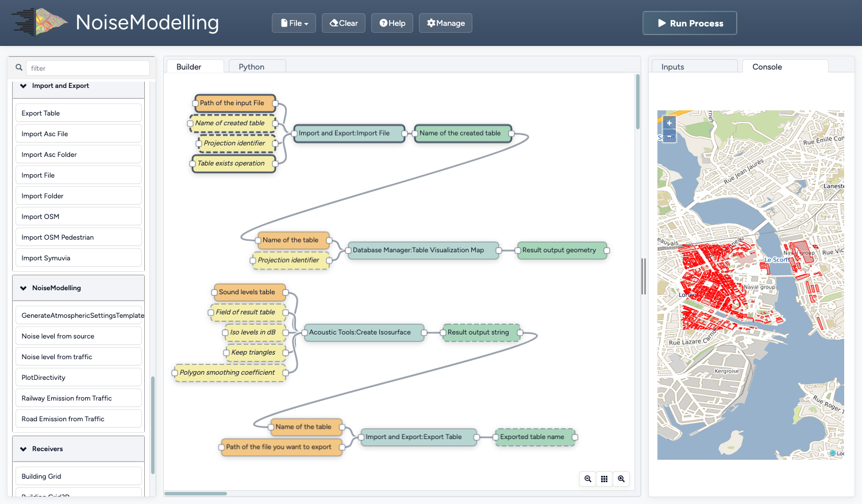Viewport: 862px width, 504px height.
Task: Select the Sound levels table node
Action: click(249, 293)
